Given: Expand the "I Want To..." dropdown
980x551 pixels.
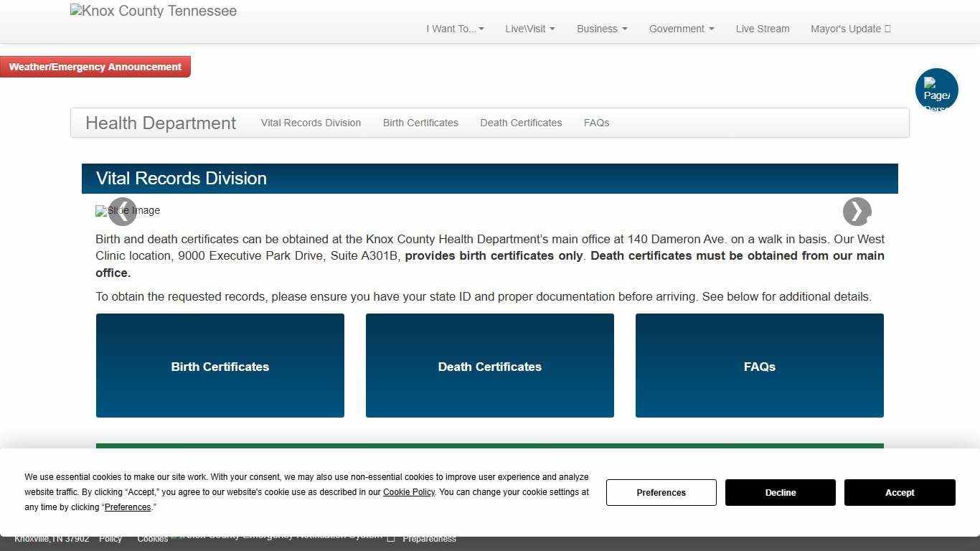Looking at the screenshot, I should (455, 29).
